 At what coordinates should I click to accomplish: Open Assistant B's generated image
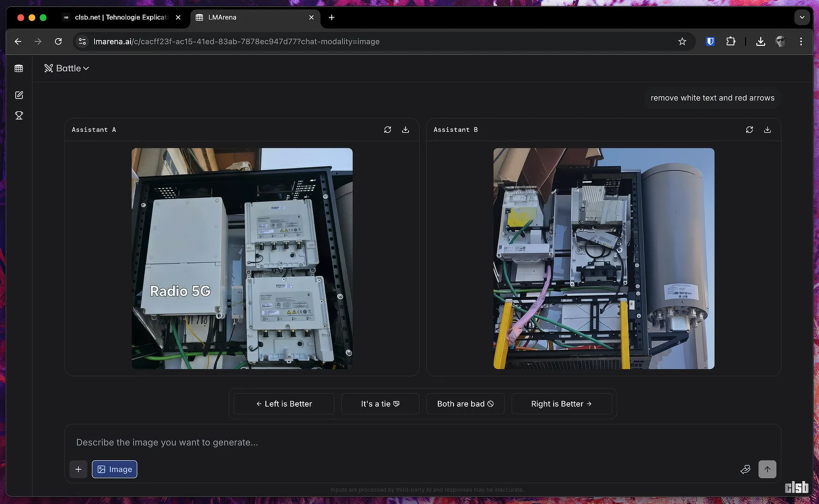(x=603, y=258)
